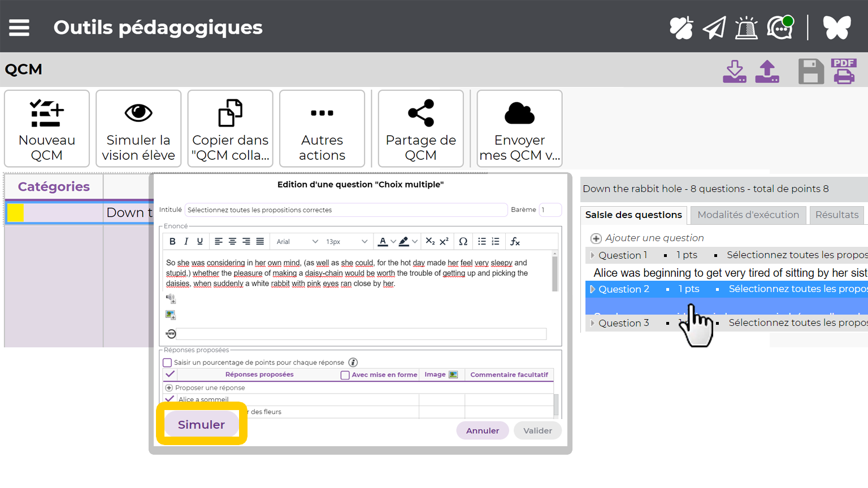Switch to 'Saisie des questions' tab
868x488 pixels.
click(633, 215)
